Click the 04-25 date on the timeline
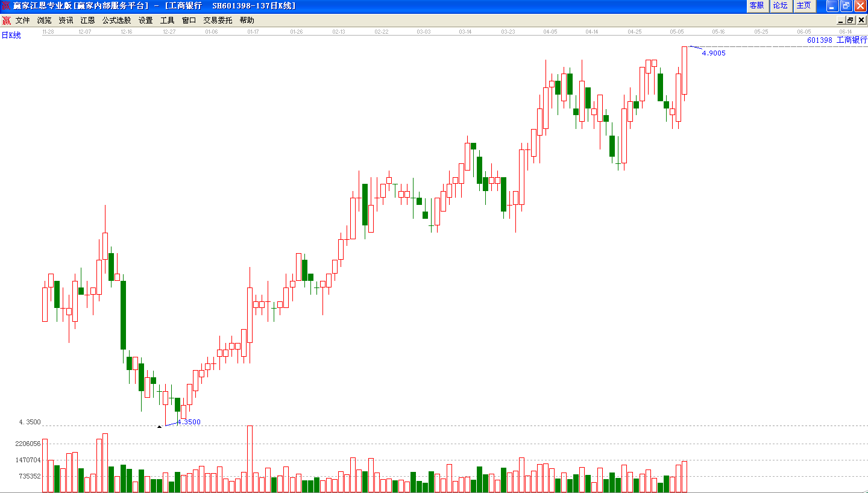Image resolution: width=868 pixels, height=493 pixels. click(634, 31)
